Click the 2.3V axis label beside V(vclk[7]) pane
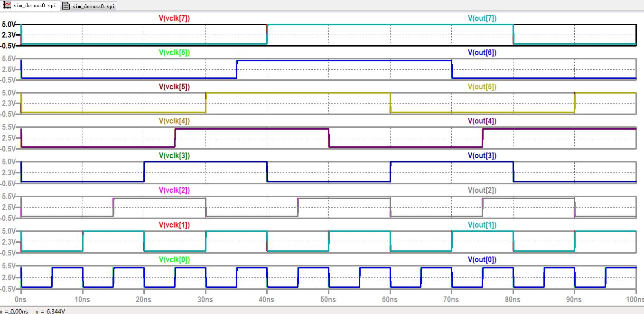Screen dimensions: 644x314 pos(9,35)
